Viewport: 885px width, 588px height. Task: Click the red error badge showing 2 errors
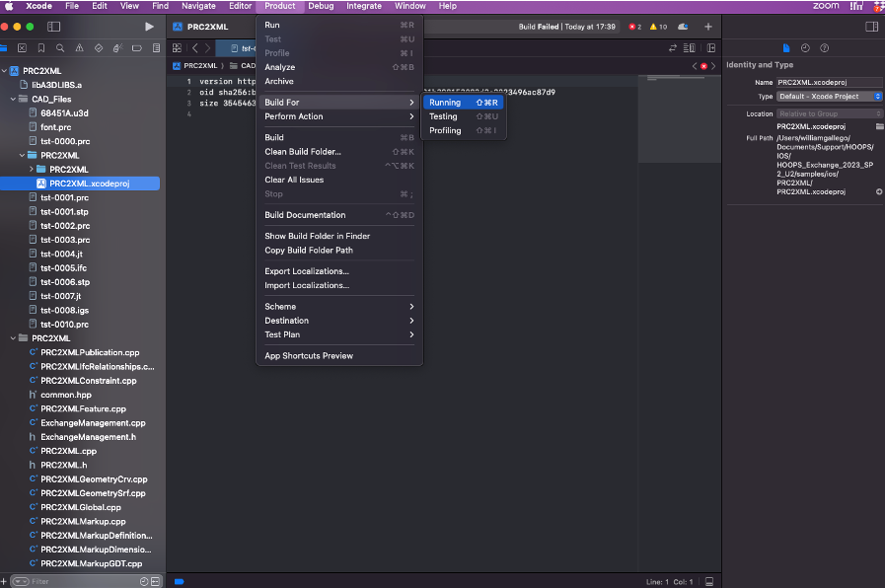[x=632, y=28]
